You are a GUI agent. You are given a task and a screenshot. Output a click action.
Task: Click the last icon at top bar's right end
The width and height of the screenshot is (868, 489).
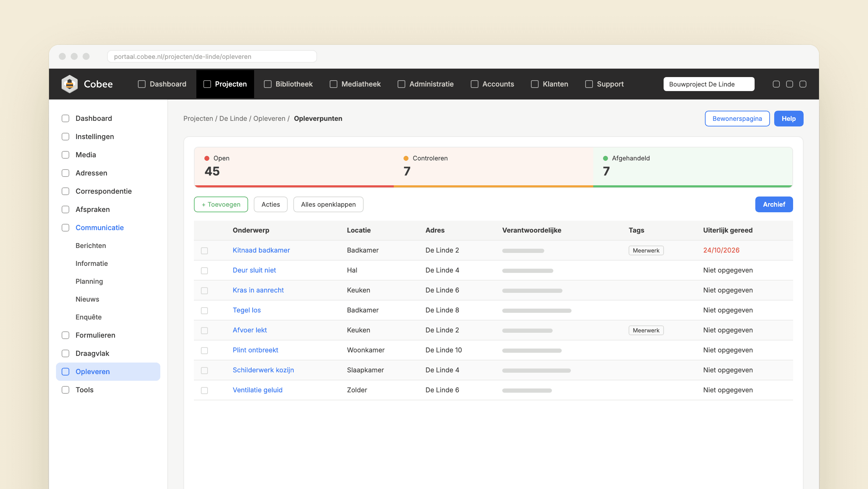[803, 84]
